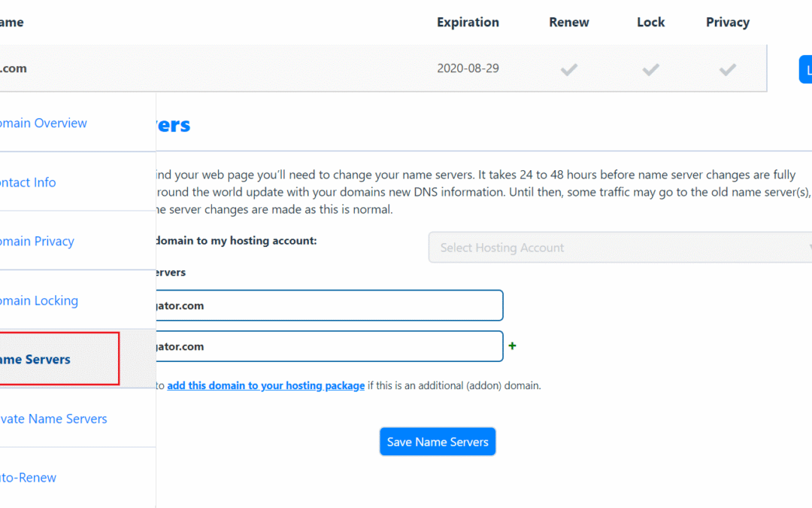Image resolution: width=812 pixels, height=508 pixels.
Task: Select the highlighted Name Servers menu item
Action: 36,359
